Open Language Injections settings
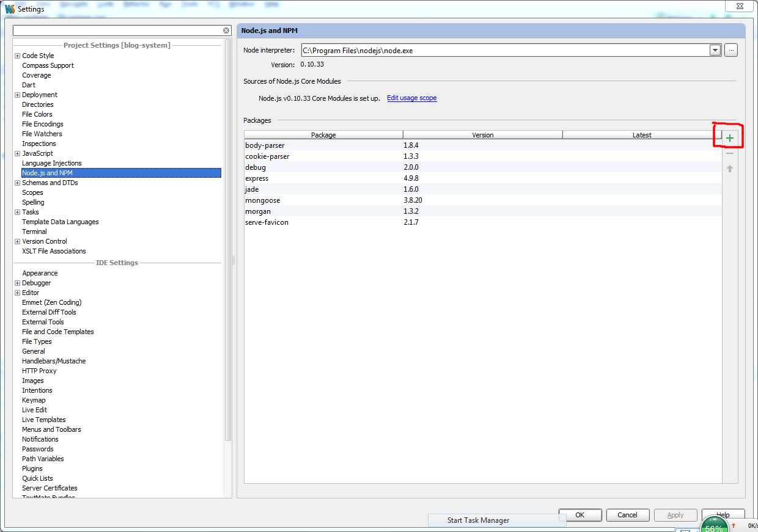The image size is (758, 532). (52, 163)
